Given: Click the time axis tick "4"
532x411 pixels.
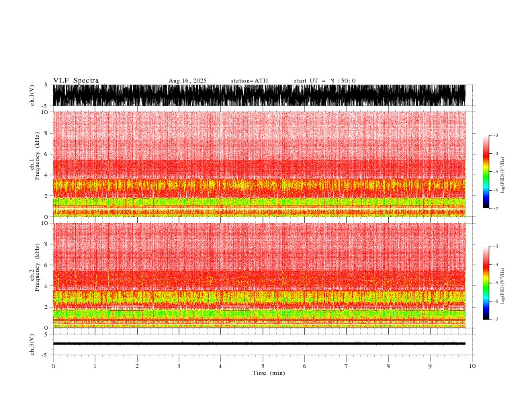Looking at the screenshot, I should point(220,366).
